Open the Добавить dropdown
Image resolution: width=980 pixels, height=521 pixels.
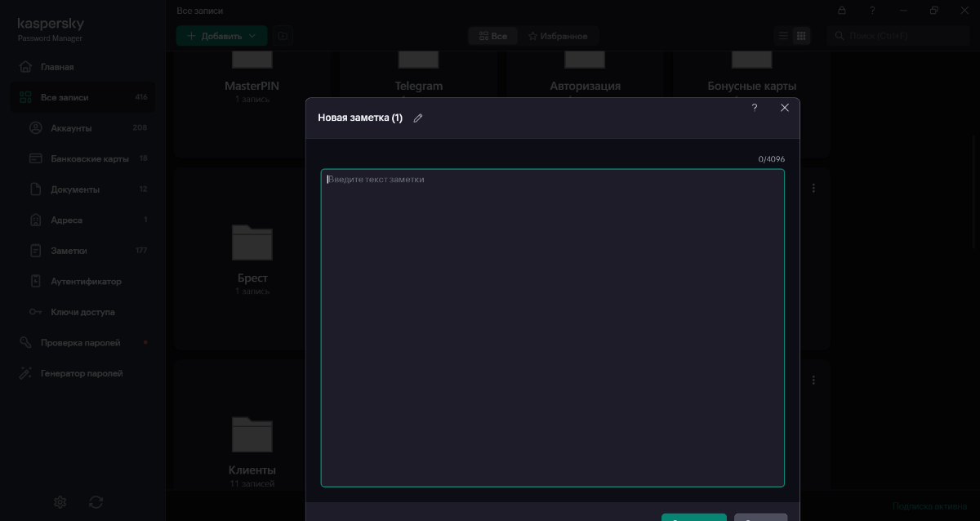click(221, 36)
